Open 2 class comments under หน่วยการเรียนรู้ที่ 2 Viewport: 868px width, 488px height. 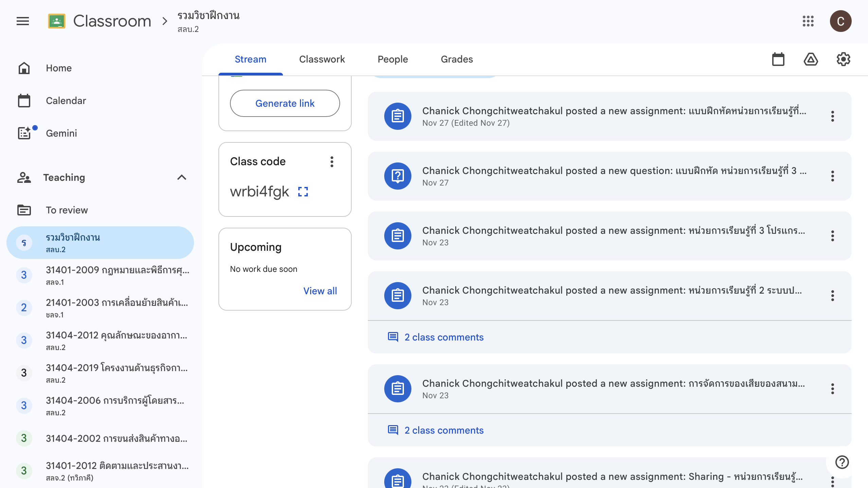click(444, 337)
